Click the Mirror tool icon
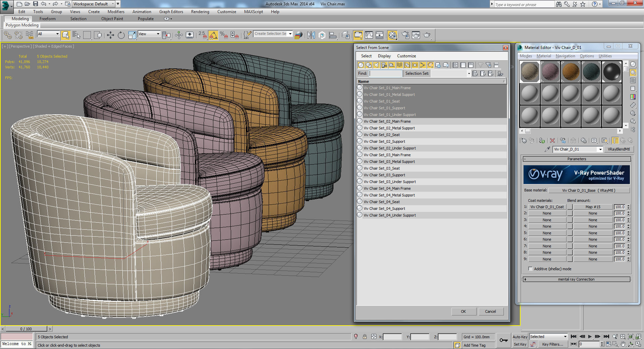 (x=311, y=35)
